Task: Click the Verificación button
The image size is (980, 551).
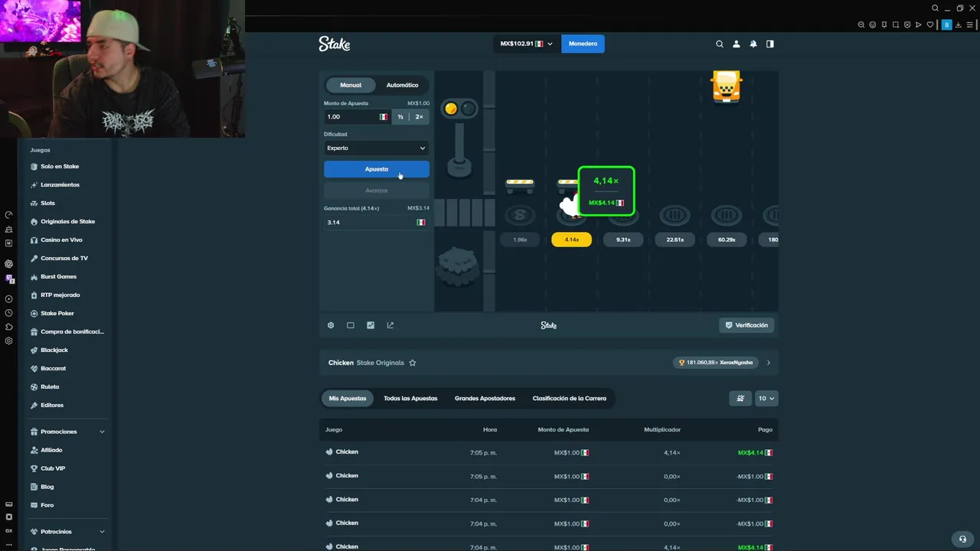Action: pyautogui.click(x=747, y=325)
